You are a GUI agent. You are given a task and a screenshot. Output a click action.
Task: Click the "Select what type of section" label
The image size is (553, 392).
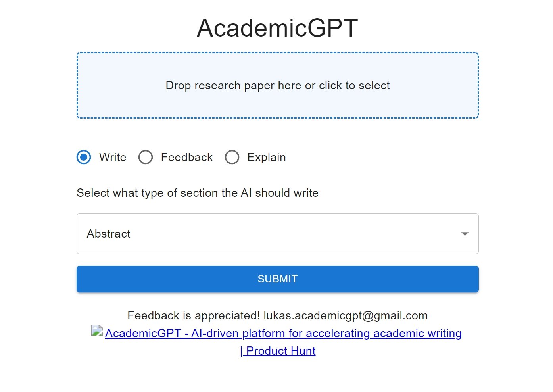[198, 193]
